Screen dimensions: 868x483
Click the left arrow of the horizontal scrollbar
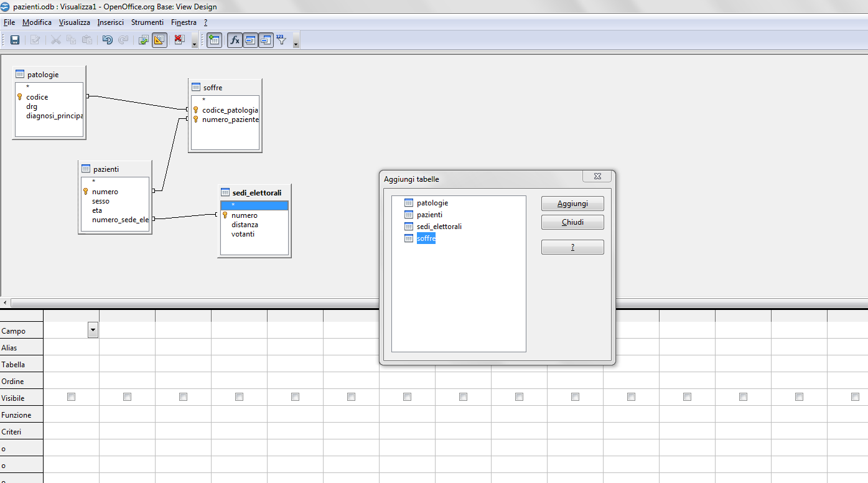pyautogui.click(x=6, y=302)
